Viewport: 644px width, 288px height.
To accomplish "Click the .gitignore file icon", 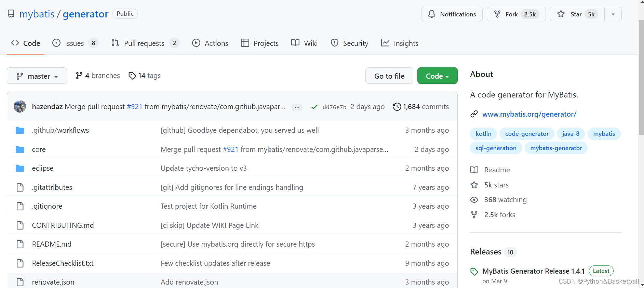I will 20,206.
